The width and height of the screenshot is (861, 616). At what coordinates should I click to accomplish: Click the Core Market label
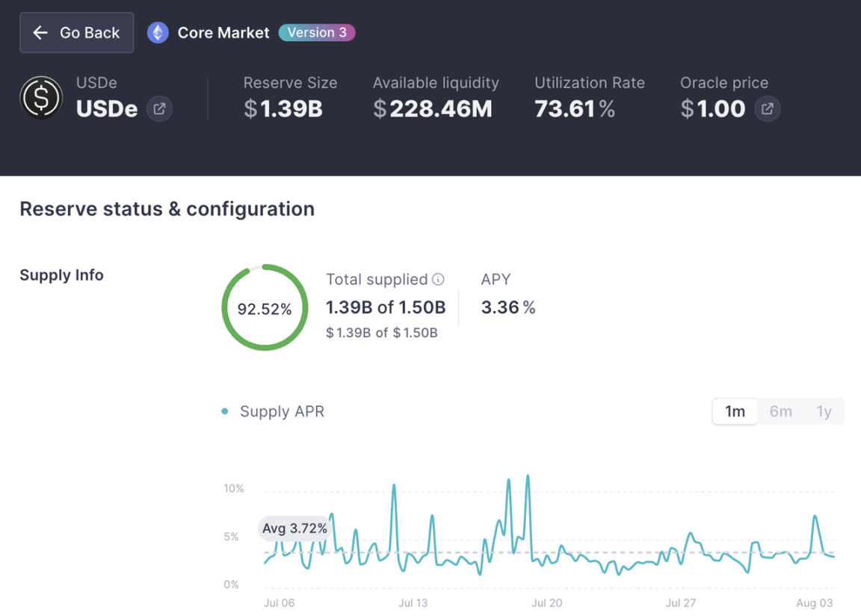coord(223,33)
